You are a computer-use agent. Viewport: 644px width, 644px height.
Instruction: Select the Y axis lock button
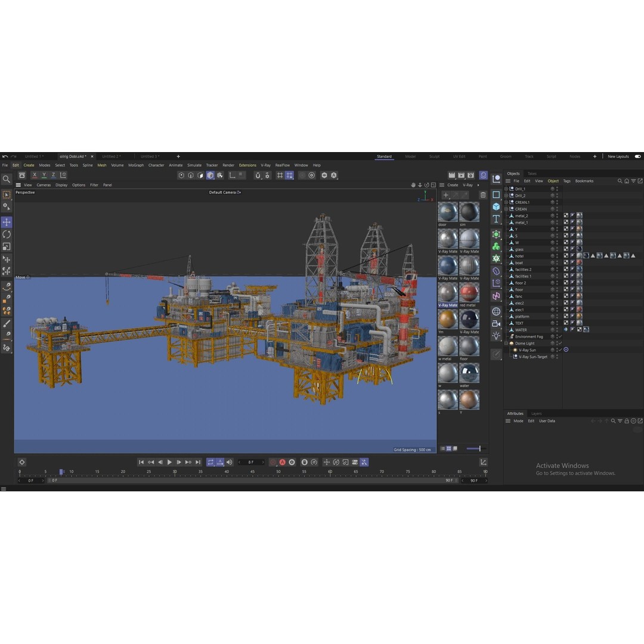(44, 174)
